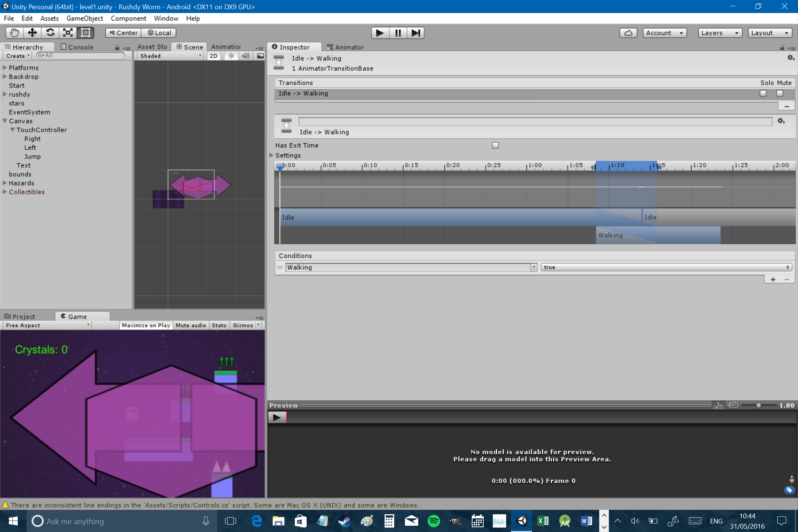The height and width of the screenshot is (532, 798).
Task: Open the GameObject menu
Action: pos(85,18)
